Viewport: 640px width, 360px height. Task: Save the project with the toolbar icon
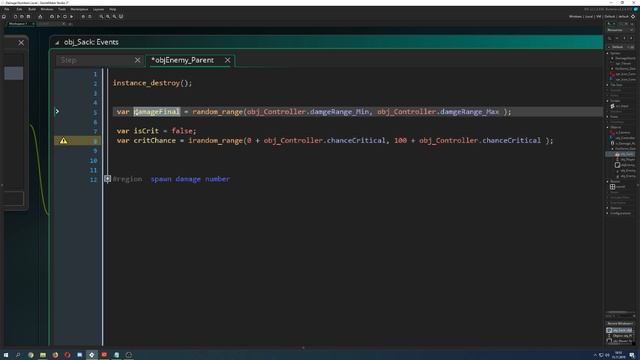[29, 17]
